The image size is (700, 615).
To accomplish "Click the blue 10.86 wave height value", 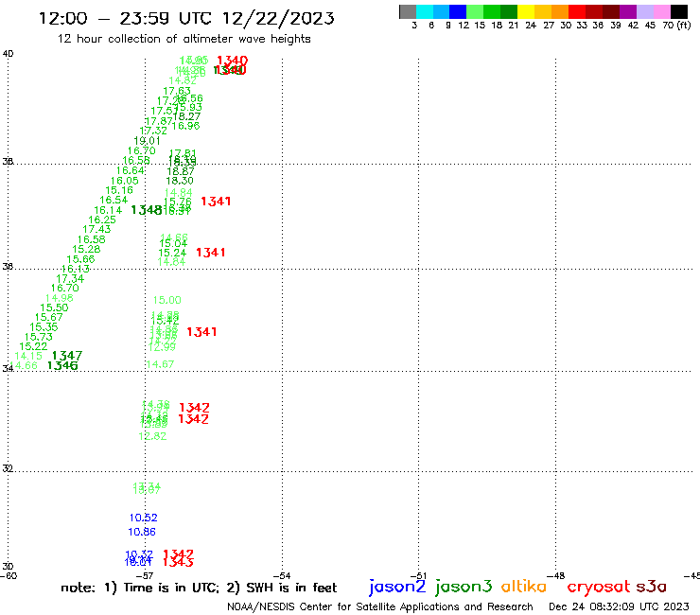I will 142,533.
